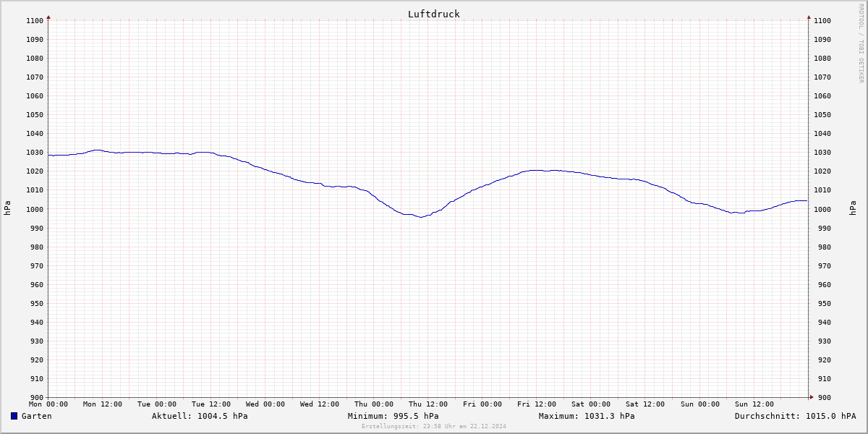Click the '1010' label on the left axis

pos(35,190)
